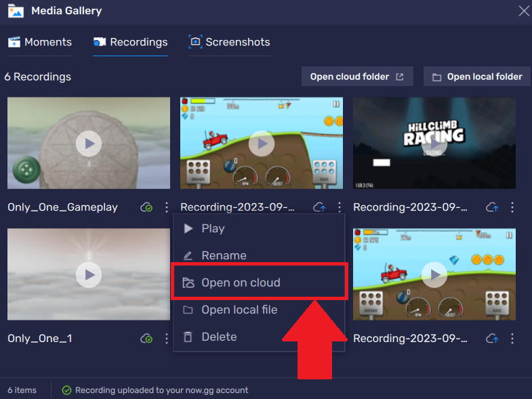Close the Media Gallery window
The width and height of the screenshot is (532, 399).
523,11
